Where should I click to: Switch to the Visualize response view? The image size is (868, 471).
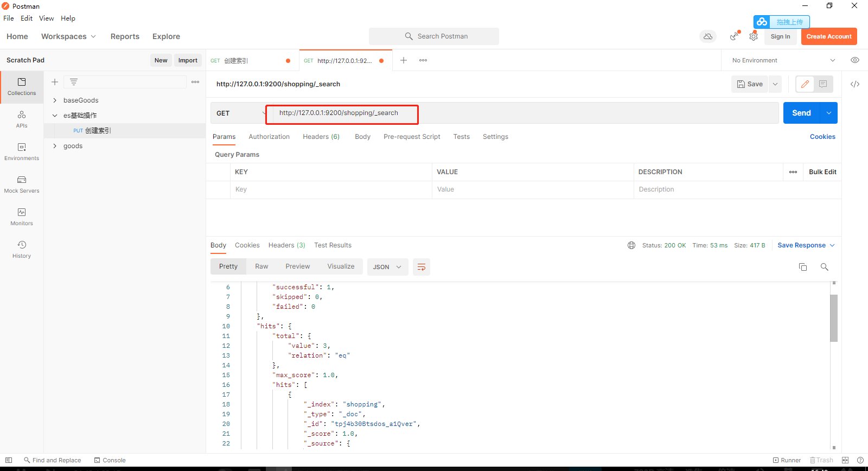341,266
